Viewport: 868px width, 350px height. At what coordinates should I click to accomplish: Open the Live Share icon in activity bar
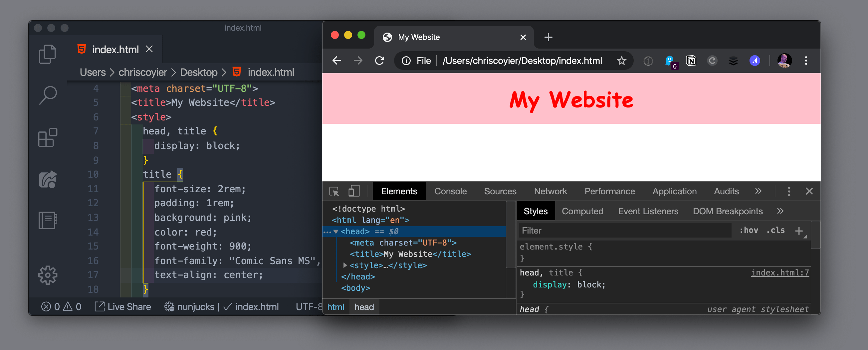(48, 179)
